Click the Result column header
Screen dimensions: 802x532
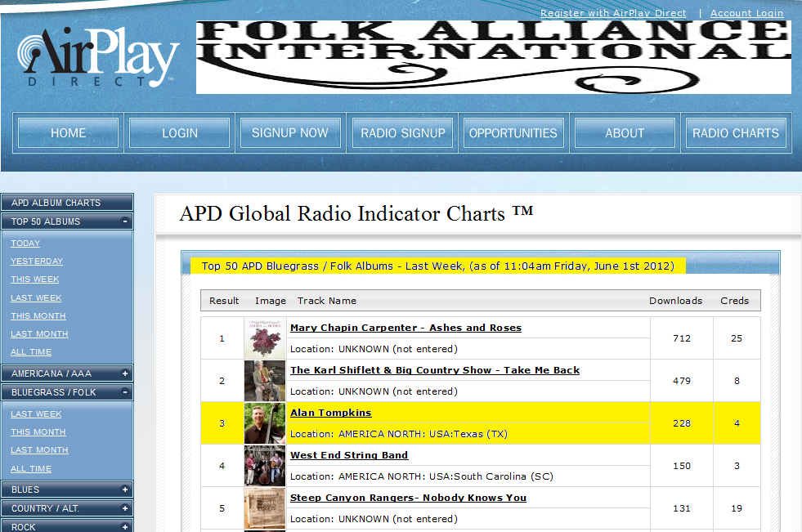[x=224, y=301]
